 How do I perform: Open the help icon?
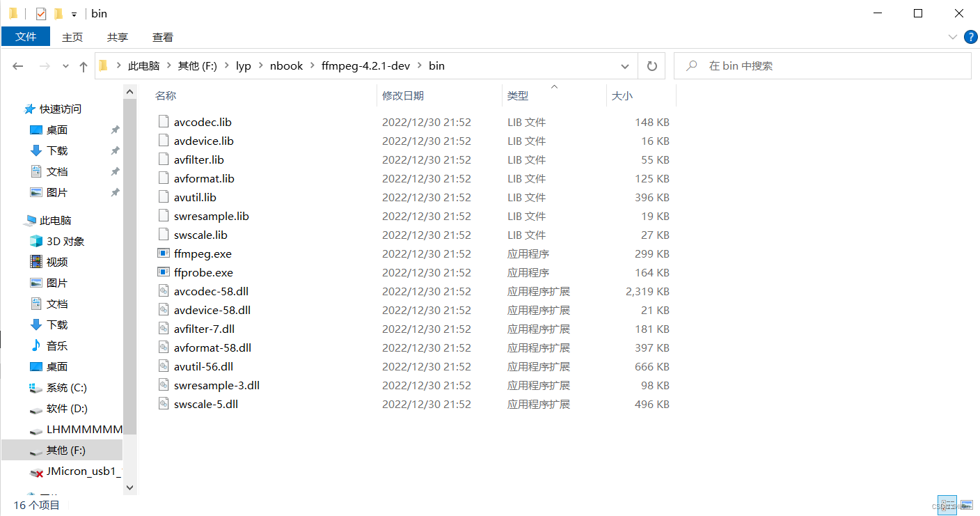click(x=970, y=37)
